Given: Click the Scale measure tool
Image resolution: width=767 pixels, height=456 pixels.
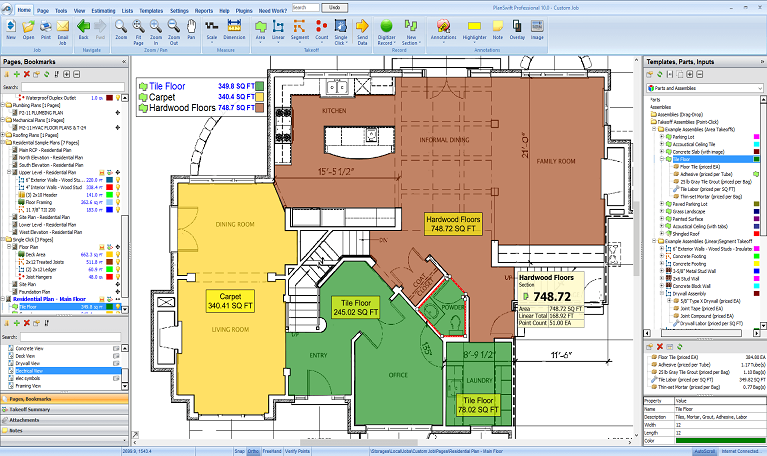Looking at the screenshot, I should pyautogui.click(x=212, y=30).
